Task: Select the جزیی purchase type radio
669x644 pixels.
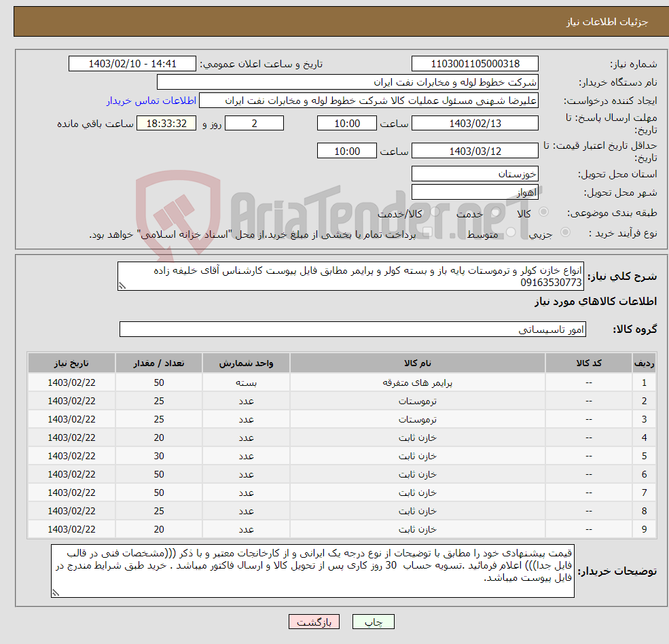Action: (x=565, y=232)
